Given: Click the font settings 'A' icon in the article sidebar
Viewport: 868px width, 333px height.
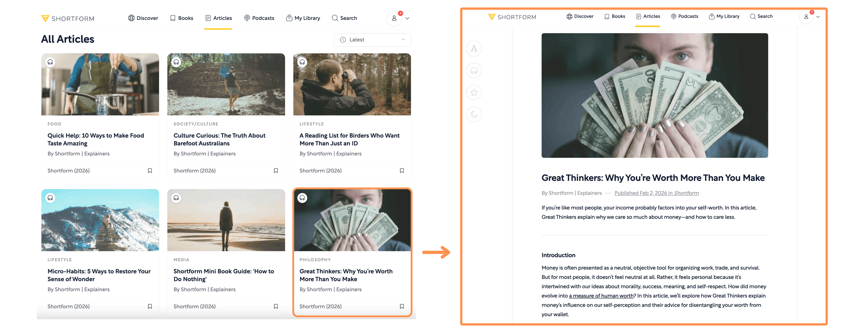Looking at the screenshot, I should (x=474, y=49).
